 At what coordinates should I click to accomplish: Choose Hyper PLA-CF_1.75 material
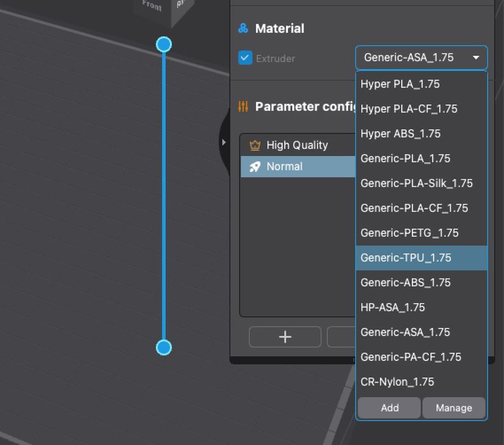tap(409, 109)
